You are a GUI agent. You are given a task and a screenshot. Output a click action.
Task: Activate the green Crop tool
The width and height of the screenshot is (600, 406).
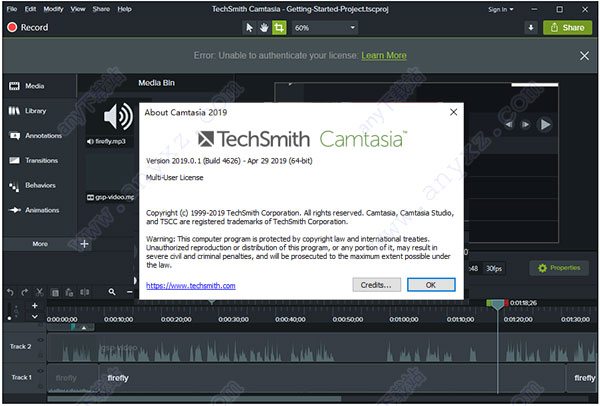coord(279,28)
